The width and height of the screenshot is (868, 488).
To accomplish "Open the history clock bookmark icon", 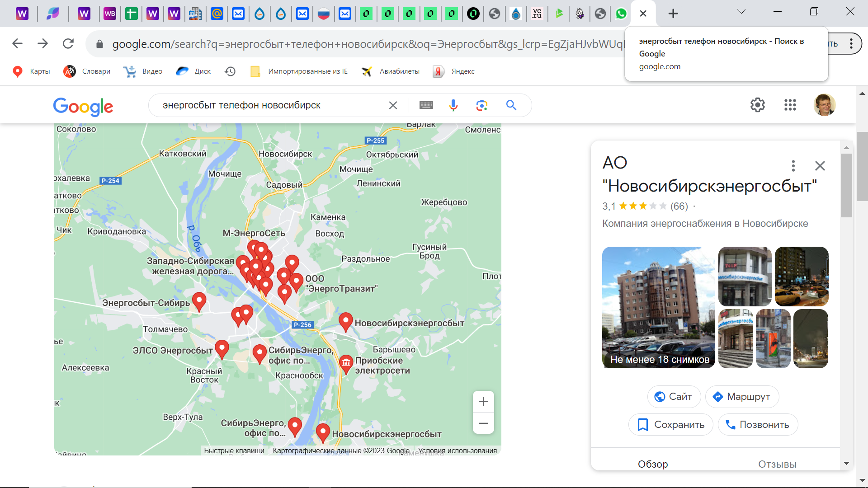I will (230, 71).
